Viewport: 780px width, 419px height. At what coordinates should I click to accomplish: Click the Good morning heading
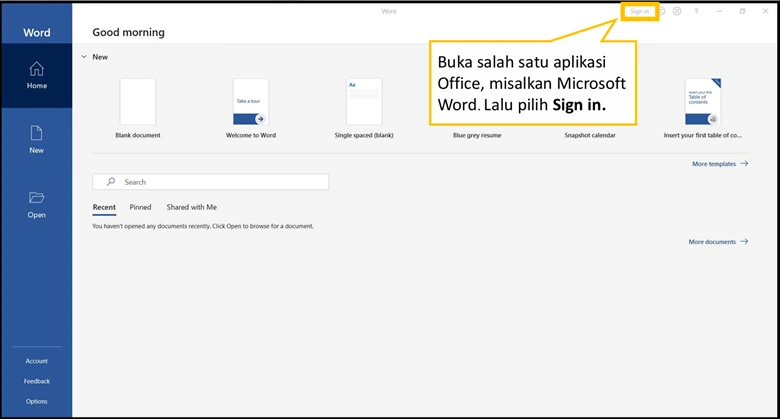coord(128,32)
